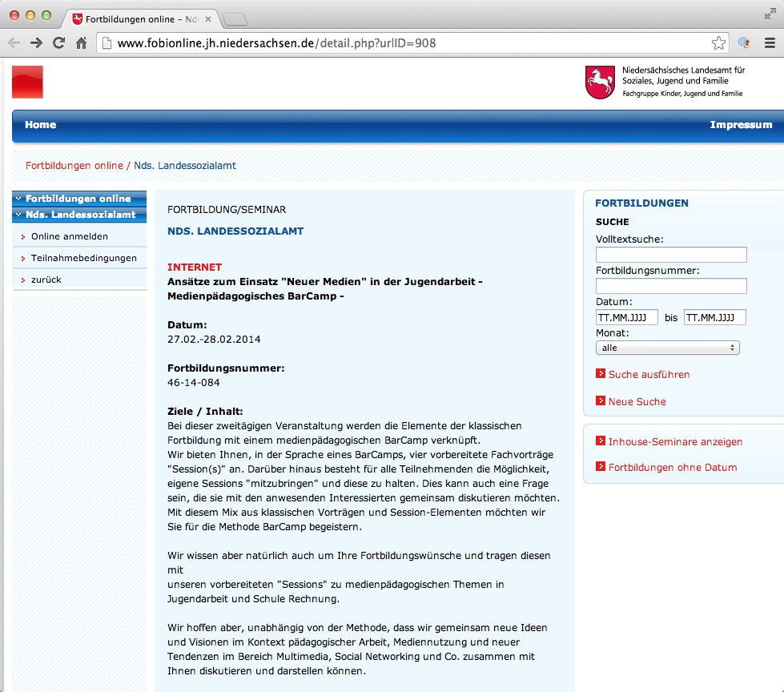
Task: Click the browser forward arrow
Action: click(36, 43)
